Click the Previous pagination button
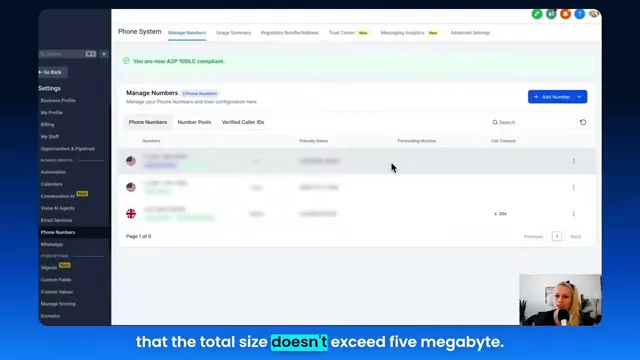 click(533, 237)
